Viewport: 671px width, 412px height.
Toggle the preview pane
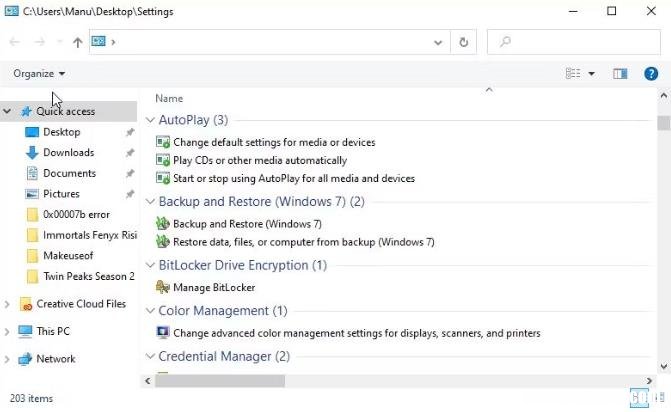coord(620,74)
